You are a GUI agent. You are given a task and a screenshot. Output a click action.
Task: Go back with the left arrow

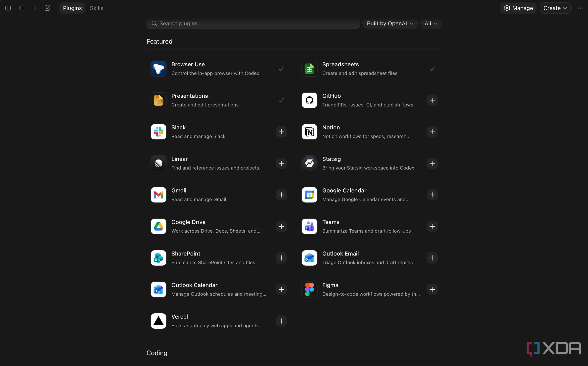click(x=21, y=8)
